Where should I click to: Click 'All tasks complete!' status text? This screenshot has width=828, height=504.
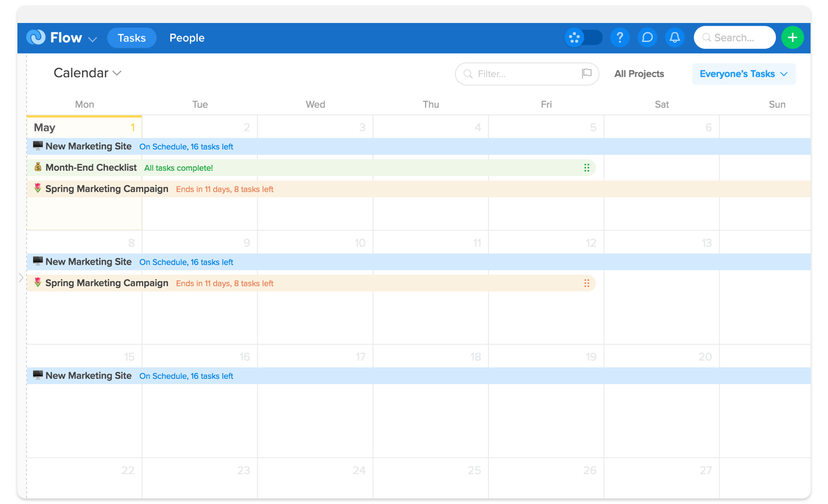point(178,168)
